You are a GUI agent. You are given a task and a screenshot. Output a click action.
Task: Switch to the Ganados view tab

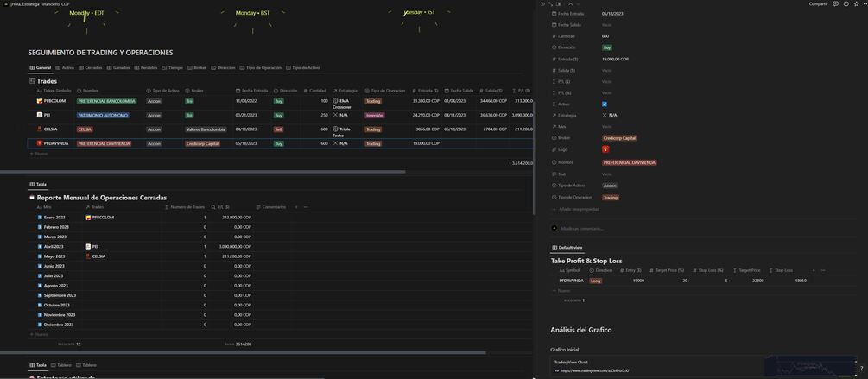tap(118, 68)
